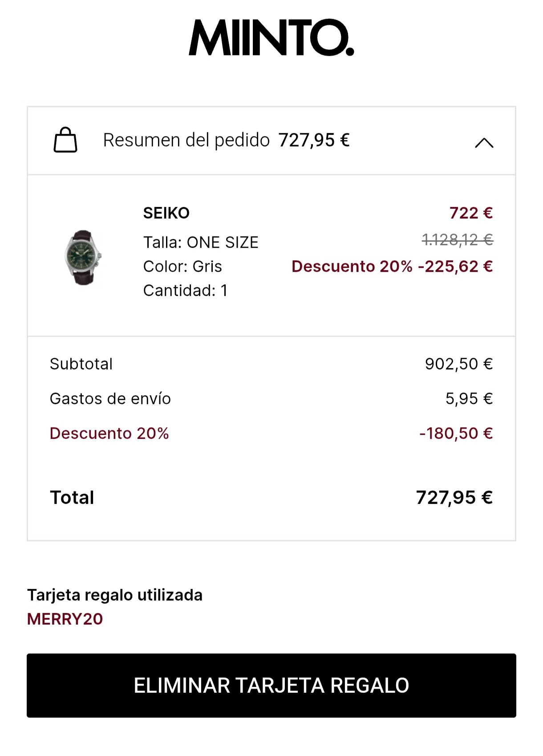Click the "Color: Gris" line
The width and height of the screenshot is (543, 756).
pyautogui.click(x=182, y=267)
